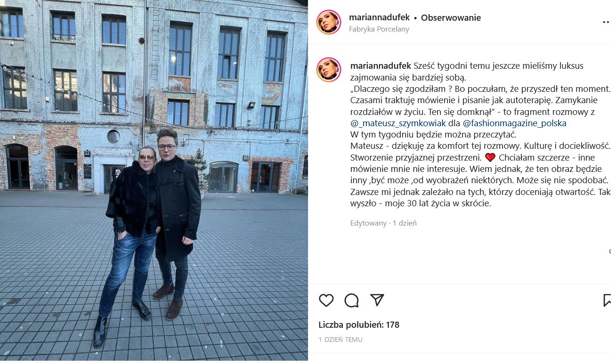Click the 1 DZIEŃ TEMU timestamp
The image size is (616, 364).
click(x=340, y=340)
